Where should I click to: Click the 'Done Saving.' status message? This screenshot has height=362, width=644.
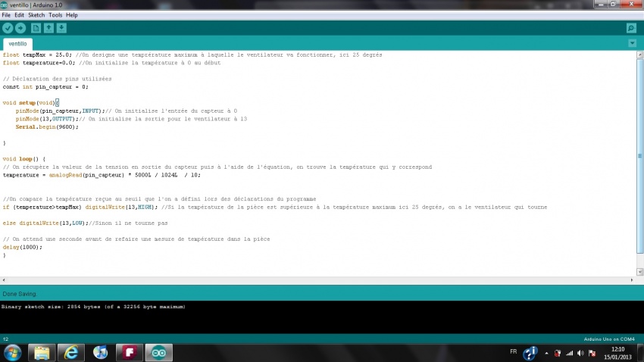tap(20, 294)
